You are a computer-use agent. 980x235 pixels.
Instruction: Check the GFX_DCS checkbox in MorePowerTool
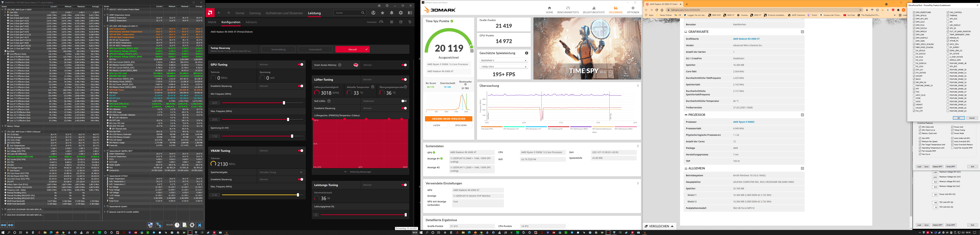tap(948, 19)
